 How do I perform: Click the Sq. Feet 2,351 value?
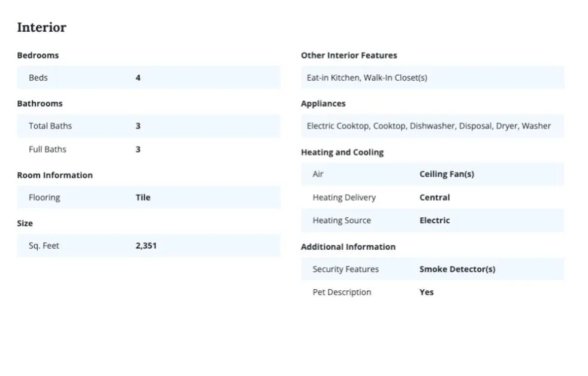pos(146,246)
